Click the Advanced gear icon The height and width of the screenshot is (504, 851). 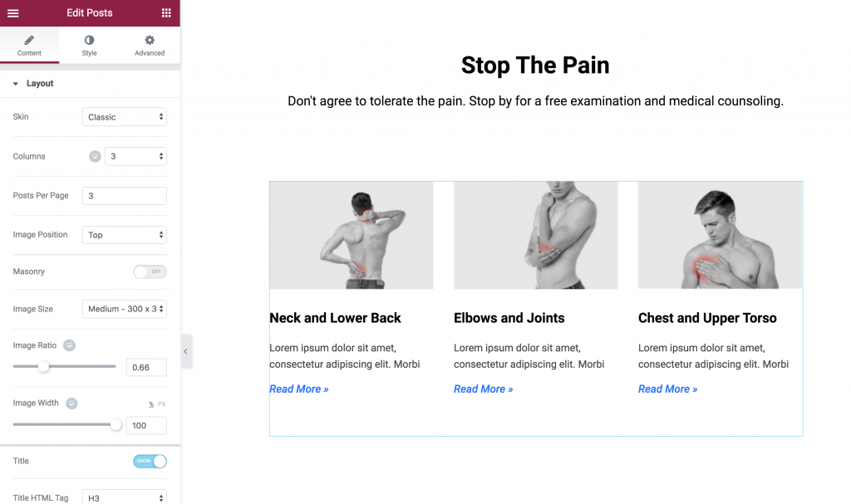pyautogui.click(x=150, y=40)
